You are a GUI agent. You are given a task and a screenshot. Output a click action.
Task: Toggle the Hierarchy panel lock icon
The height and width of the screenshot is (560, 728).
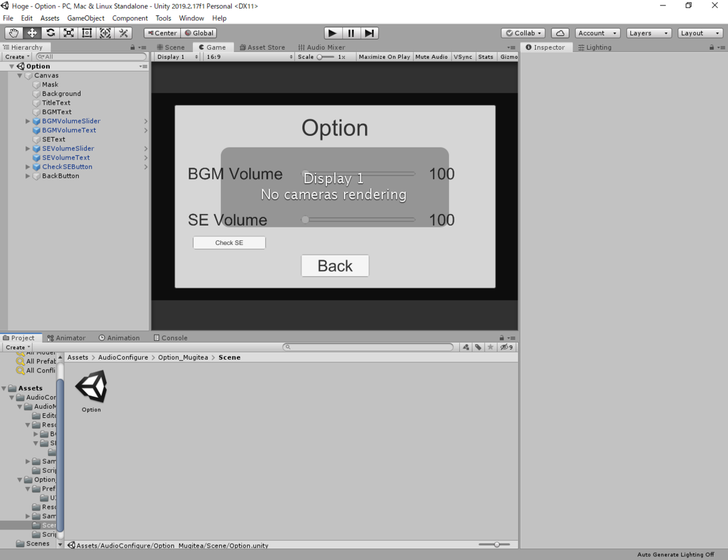pos(133,47)
